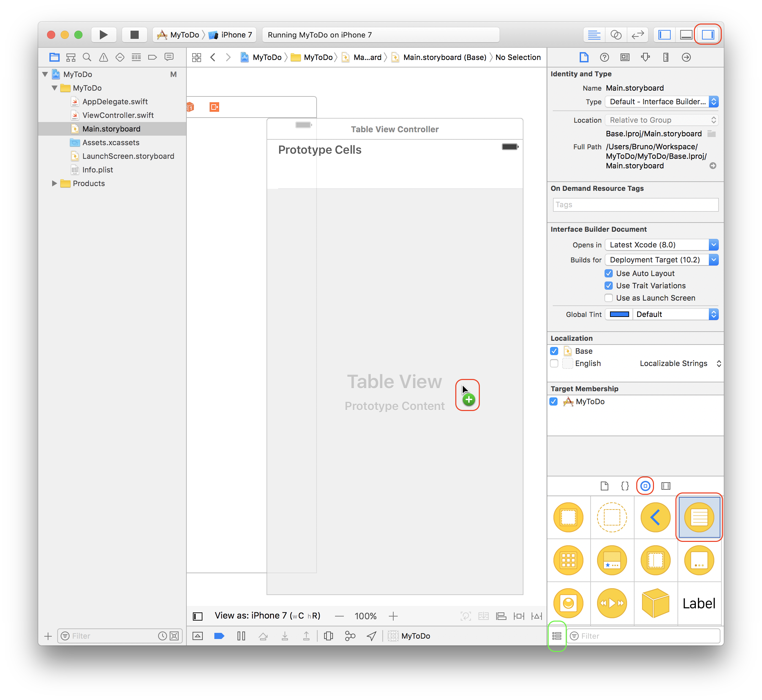Viewport: 762px width, 700px height.
Task: Uncheck MyToDo target membership
Action: tap(554, 401)
